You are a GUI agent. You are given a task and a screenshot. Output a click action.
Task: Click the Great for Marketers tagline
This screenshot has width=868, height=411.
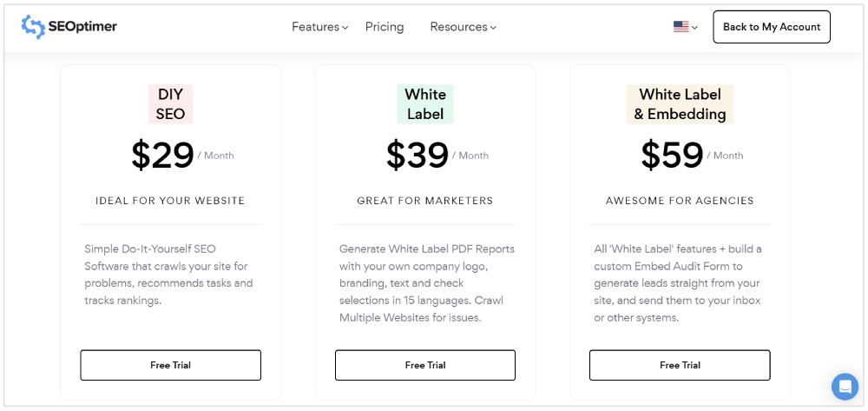[425, 201]
